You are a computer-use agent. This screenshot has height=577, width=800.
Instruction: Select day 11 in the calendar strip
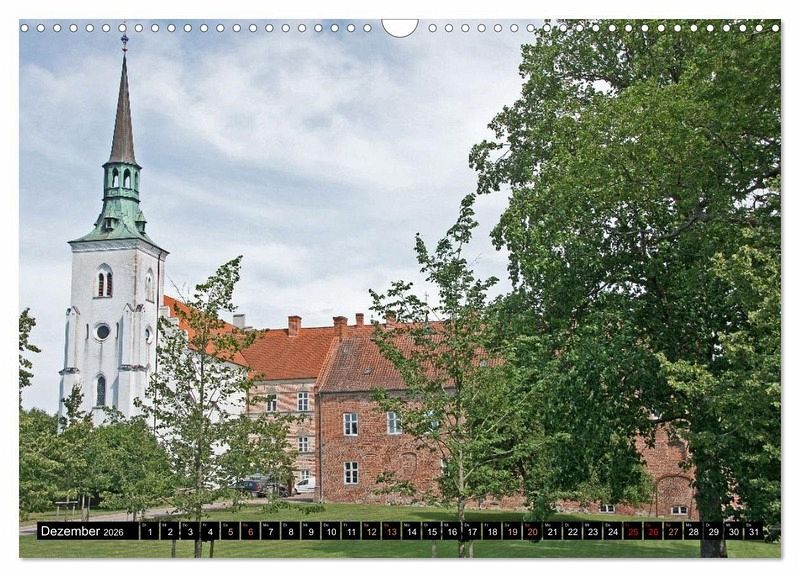click(351, 531)
